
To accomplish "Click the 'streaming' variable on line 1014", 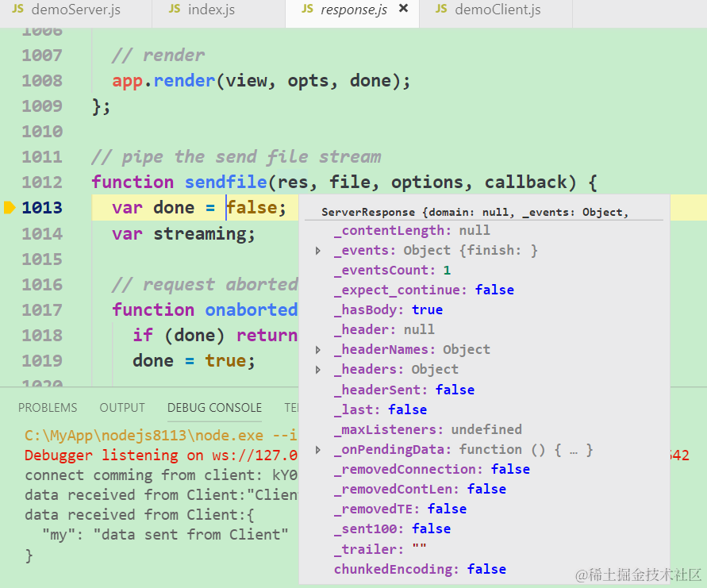I will (199, 234).
